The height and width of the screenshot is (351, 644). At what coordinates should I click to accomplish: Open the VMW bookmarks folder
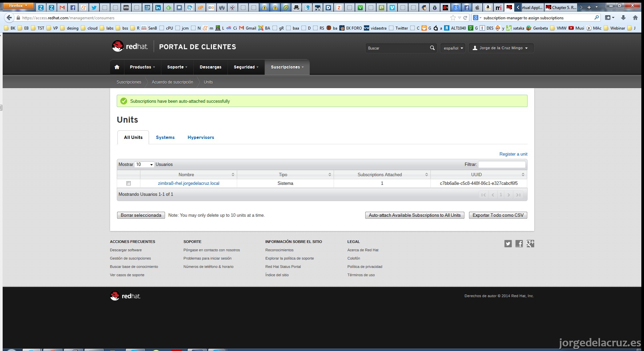(559, 28)
